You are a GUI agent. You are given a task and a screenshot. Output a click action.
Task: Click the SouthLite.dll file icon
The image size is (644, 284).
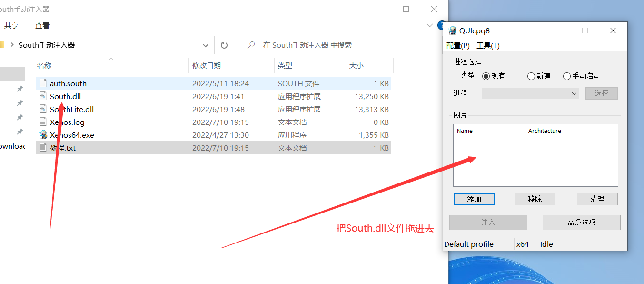click(x=43, y=109)
